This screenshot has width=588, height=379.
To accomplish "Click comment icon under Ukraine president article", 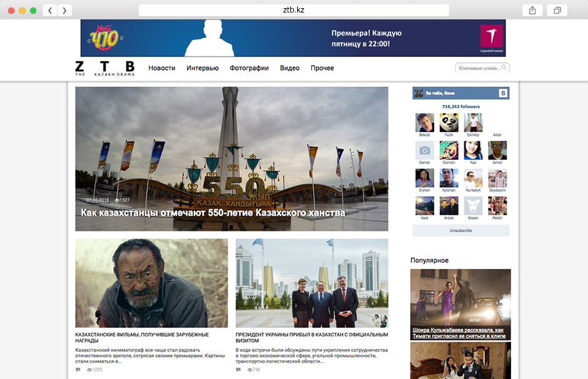I will 239,370.
